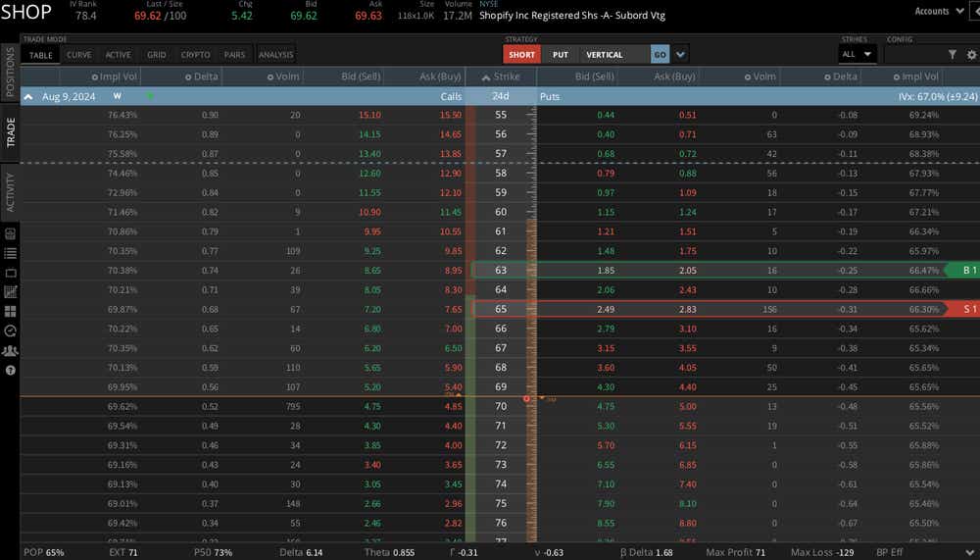The image size is (980, 560).
Task: Click the W weekly marker on Aug 9 row
Action: click(117, 96)
